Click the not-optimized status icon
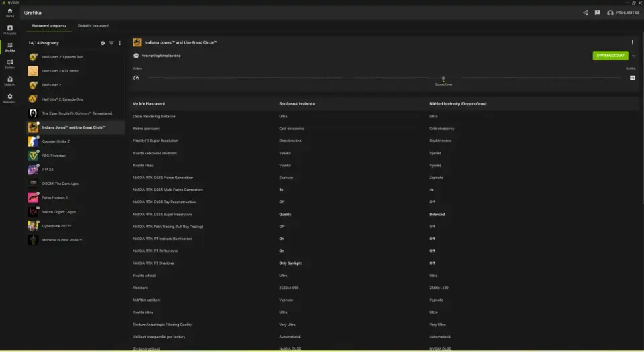The width and height of the screenshot is (644, 352). pyautogui.click(x=136, y=56)
